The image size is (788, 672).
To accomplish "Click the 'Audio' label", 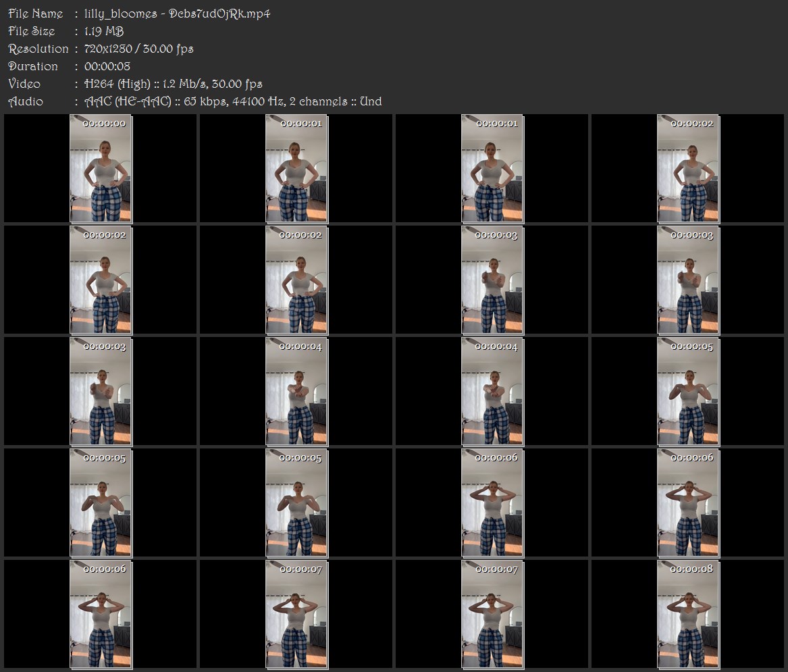I will click(x=26, y=101).
